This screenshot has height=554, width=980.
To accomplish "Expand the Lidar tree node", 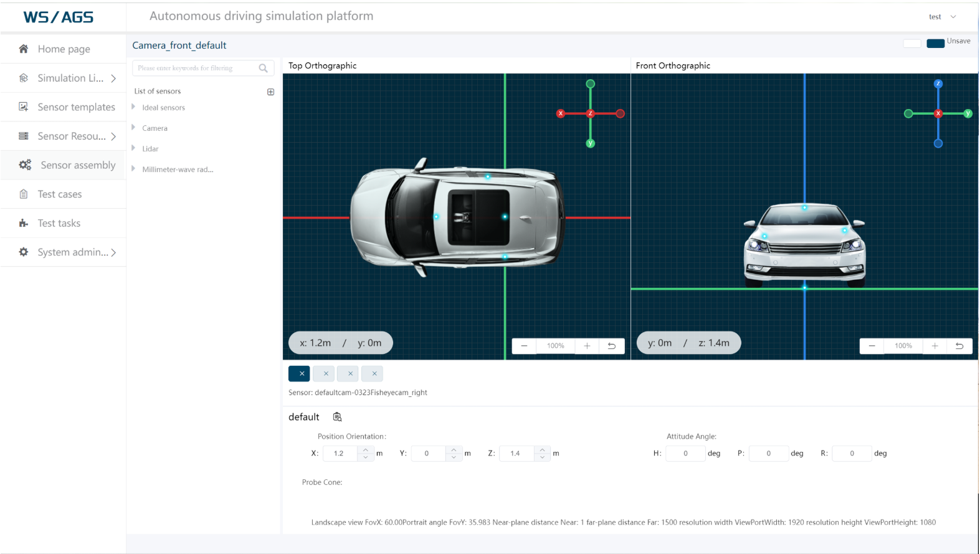I will [x=133, y=148].
